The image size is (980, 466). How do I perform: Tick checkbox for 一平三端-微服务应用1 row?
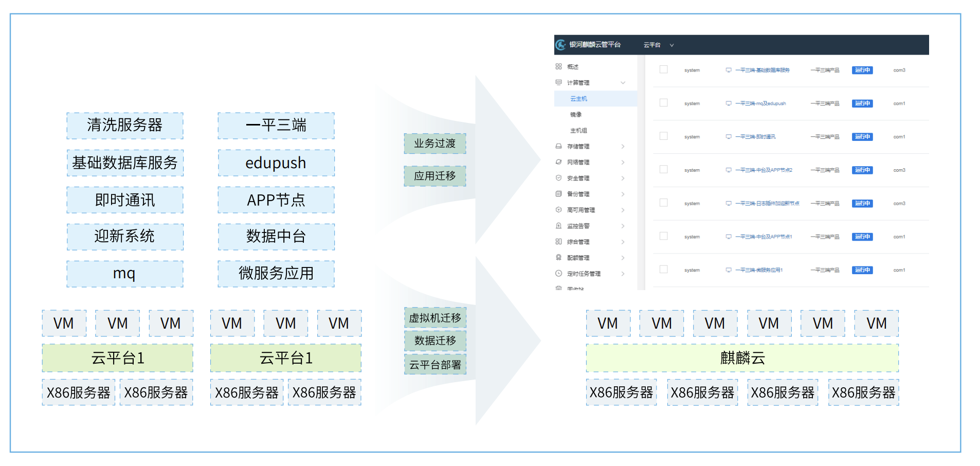click(664, 270)
